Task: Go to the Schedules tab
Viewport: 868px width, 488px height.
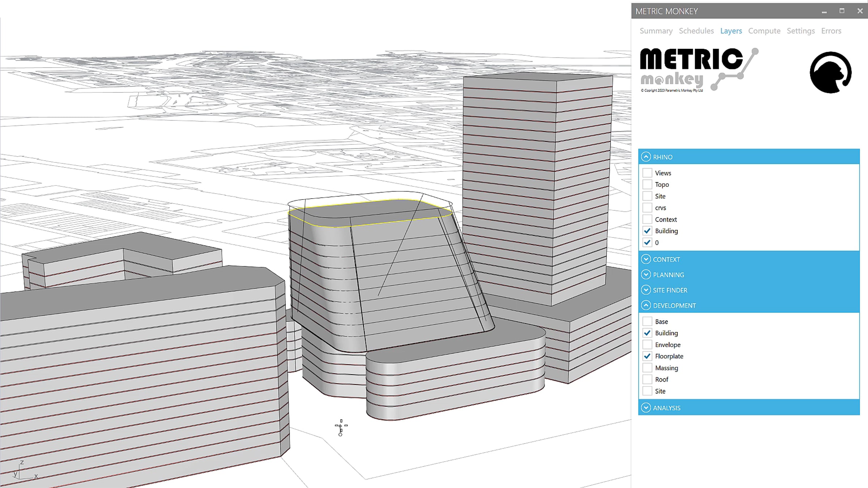Action: click(x=696, y=31)
